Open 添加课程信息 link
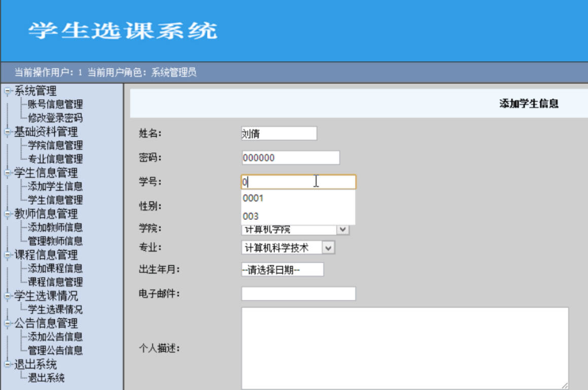 55,269
